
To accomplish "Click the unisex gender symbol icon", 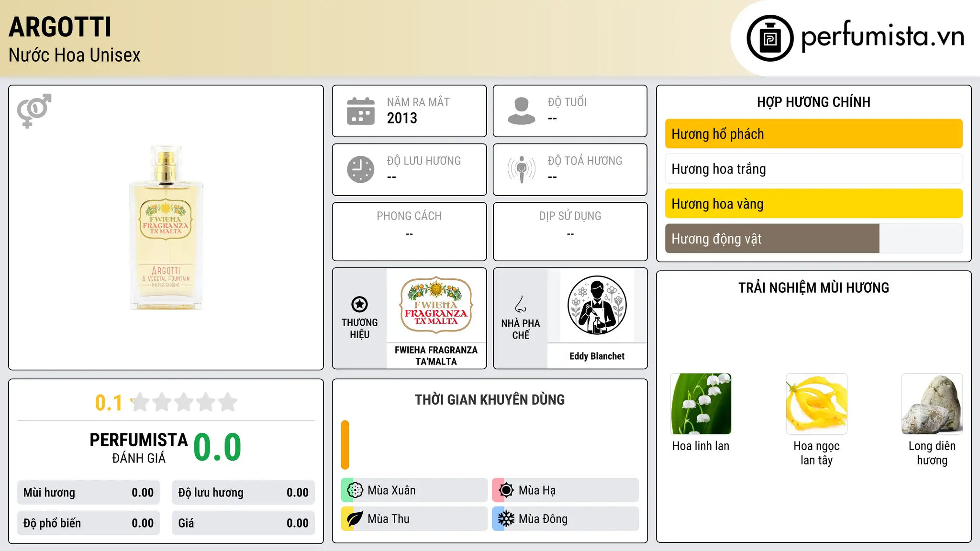I will click(34, 111).
